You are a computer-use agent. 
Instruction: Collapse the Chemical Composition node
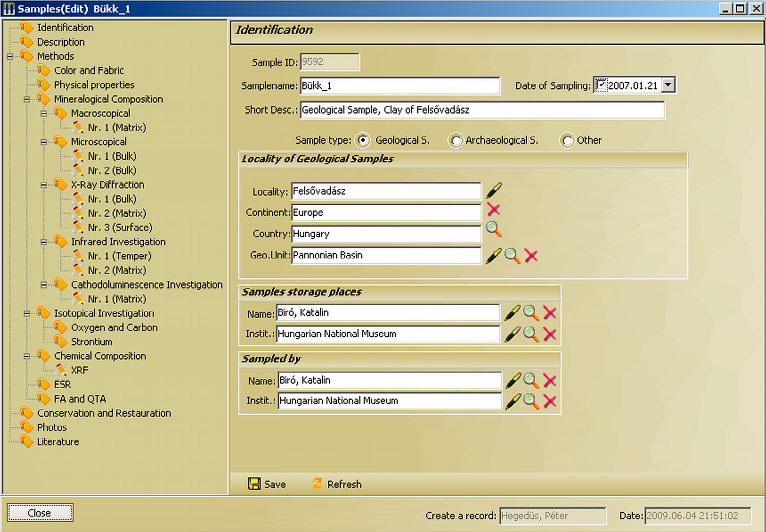27,356
